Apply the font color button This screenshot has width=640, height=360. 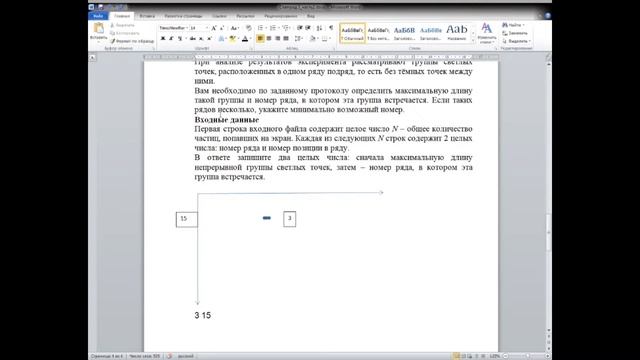pos(245,39)
